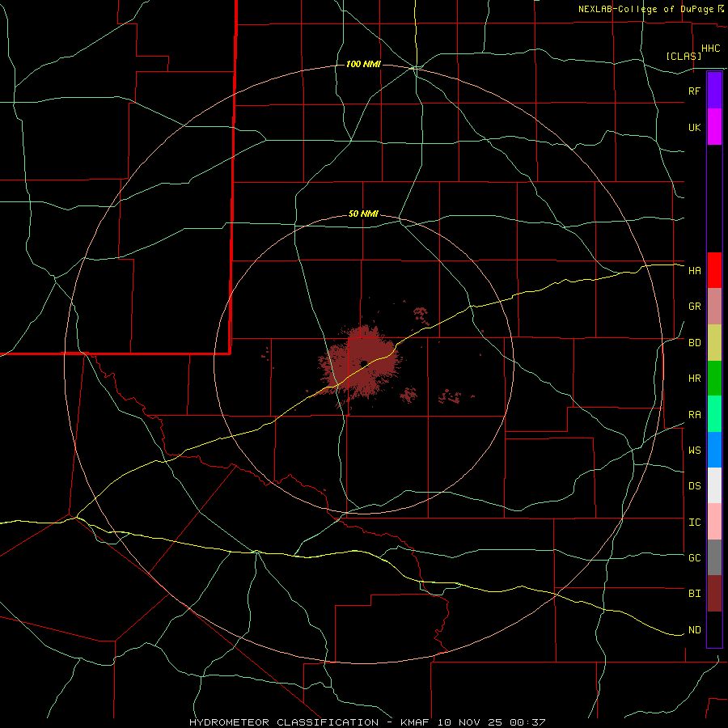This screenshot has height=728, width=728.
Task: Click the 'GC' legend label
Action: coord(694,558)
